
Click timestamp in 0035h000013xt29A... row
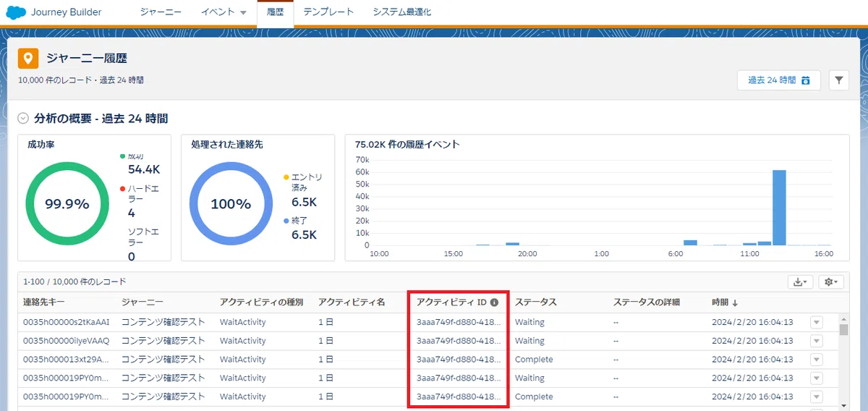point(752,360)
